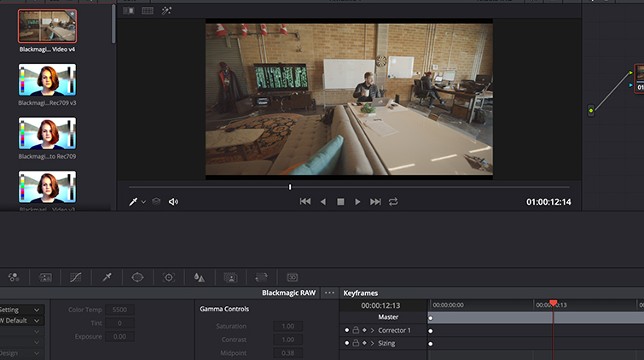The image size is (644, 360).
Task: Play the clip forward
Action: point(357,202)
